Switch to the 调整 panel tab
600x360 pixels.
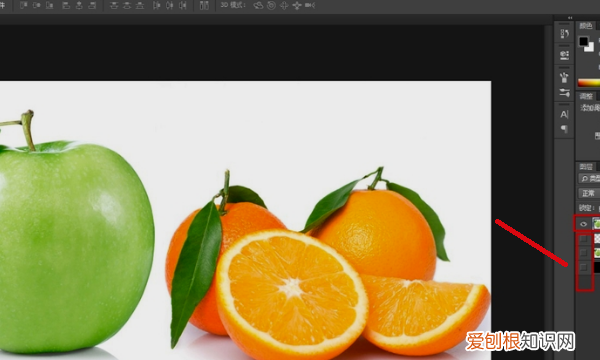pyautogui.click(x=586, y=96)
